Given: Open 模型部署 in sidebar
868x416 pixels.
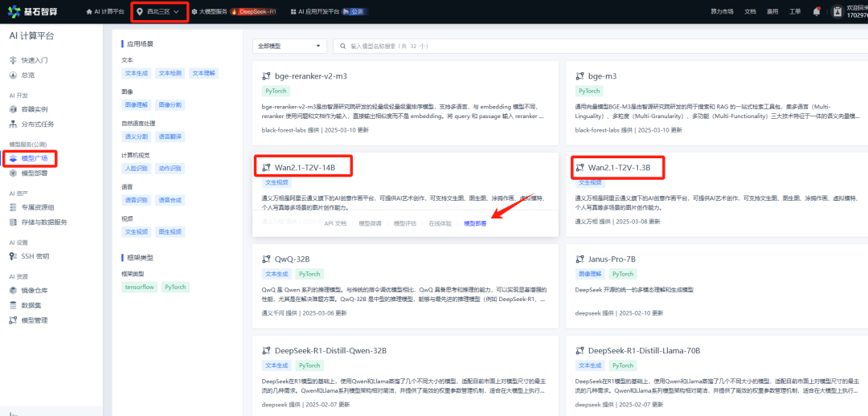Looking at the screenshot, I should (x=30, y=173).
